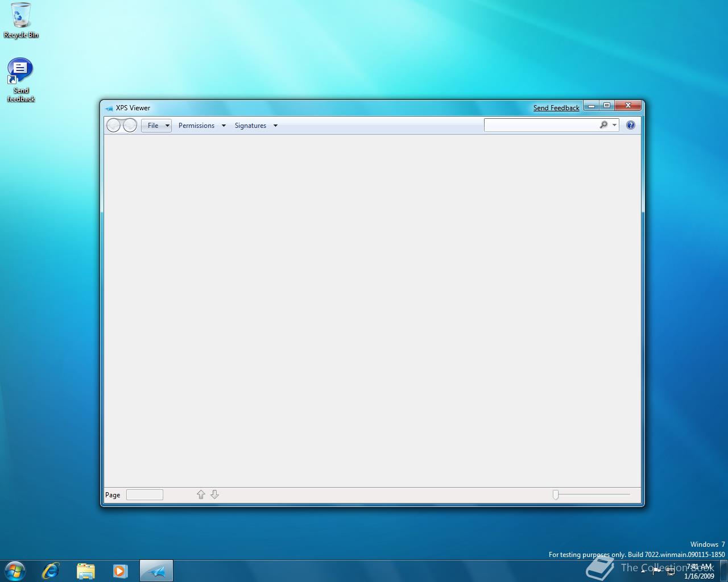The width and height of the screenshot is (728, 582).
Task: Open the Windows Start menu
Action: (15, 571)
